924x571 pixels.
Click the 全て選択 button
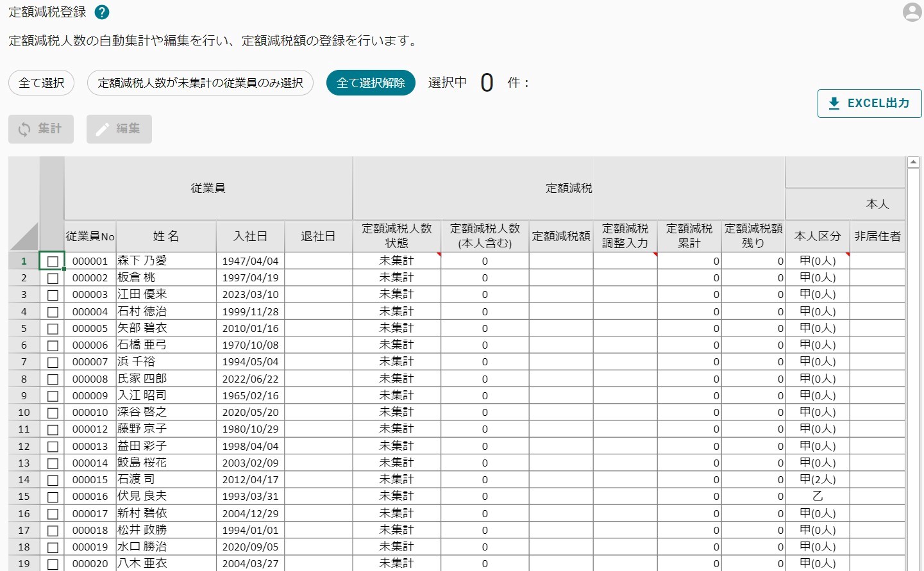point(42,83)
